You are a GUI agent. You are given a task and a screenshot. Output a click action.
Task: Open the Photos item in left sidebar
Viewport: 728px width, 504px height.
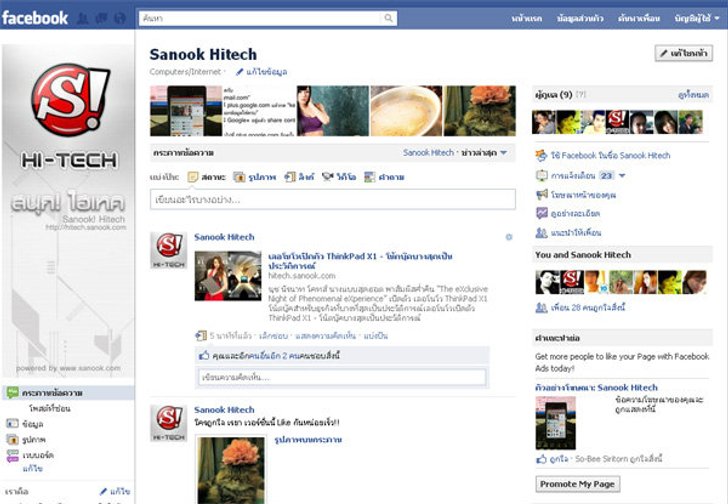pyautogui.click(x=33, y=439)
